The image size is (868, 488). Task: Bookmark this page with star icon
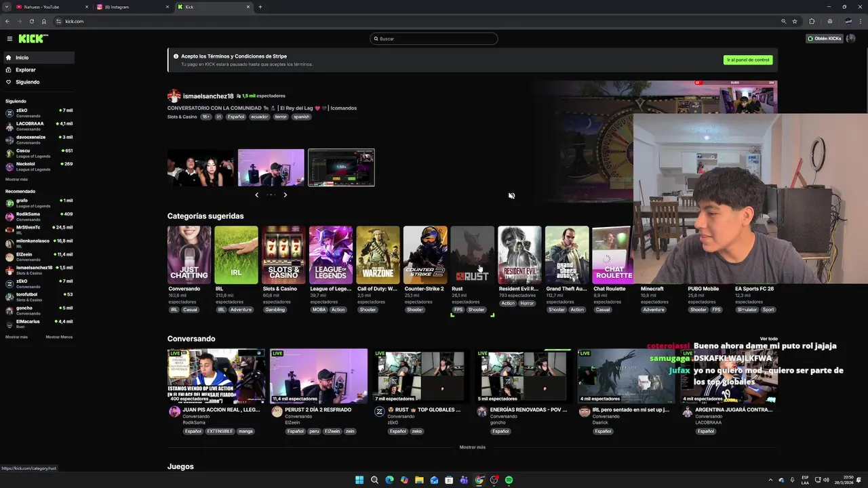(795, 21)
